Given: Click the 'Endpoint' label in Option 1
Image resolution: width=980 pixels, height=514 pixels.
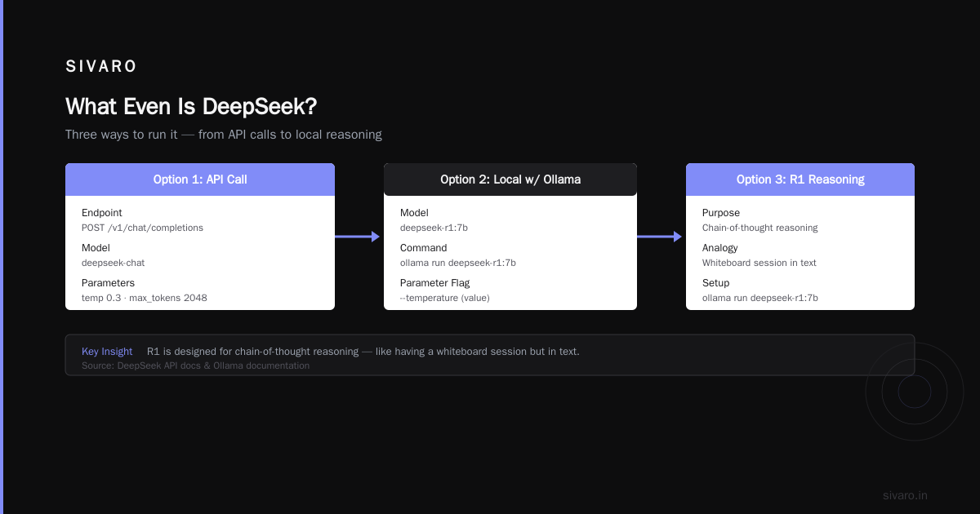Looking at the screenshot, I should coord(102,213).
